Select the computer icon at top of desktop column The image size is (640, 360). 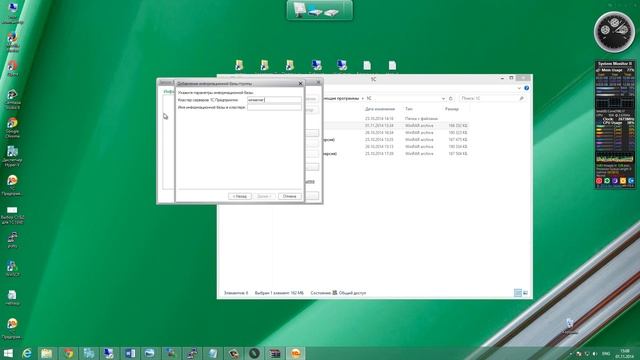pyautogui.click(x=12, y=13)
